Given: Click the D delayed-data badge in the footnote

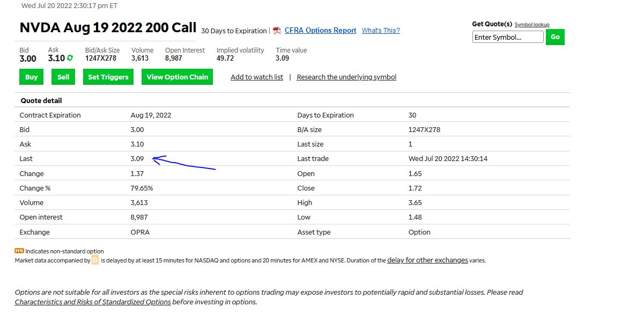Looking at the screenshot, I should coord(95,260).
